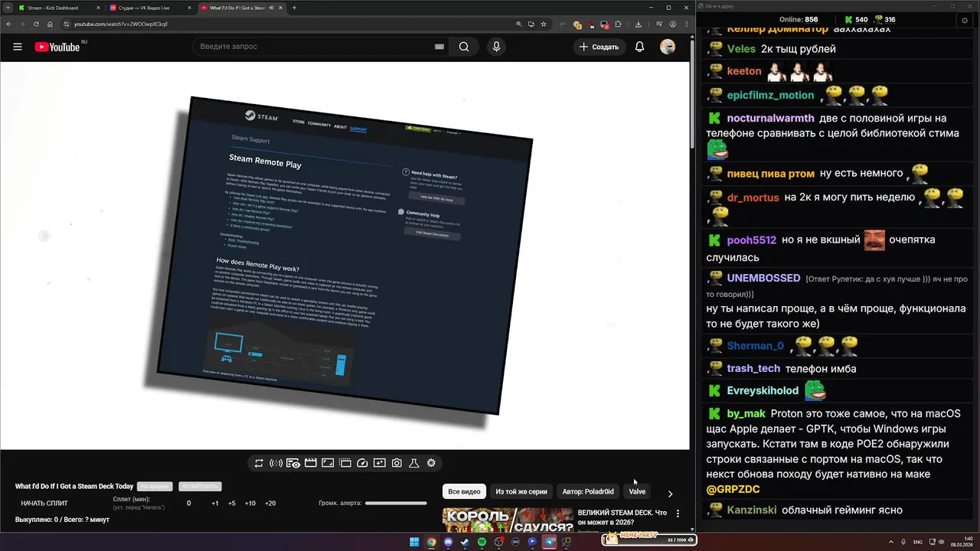Image resolution: width=980 pixels, height=551 pixels.
Task: Click the card-with-eye icon in player toolbar
Action: [x=293, y=463]
